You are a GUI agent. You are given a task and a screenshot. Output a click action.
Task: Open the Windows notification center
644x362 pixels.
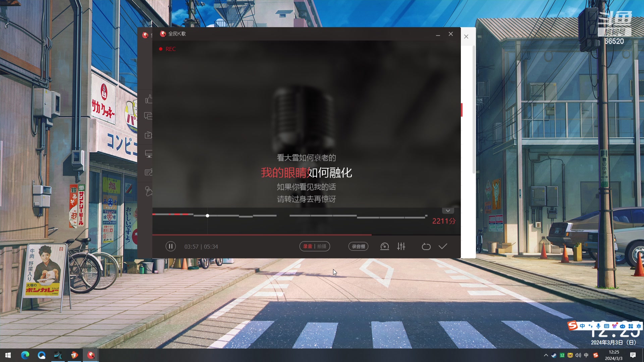pos(633,355)
